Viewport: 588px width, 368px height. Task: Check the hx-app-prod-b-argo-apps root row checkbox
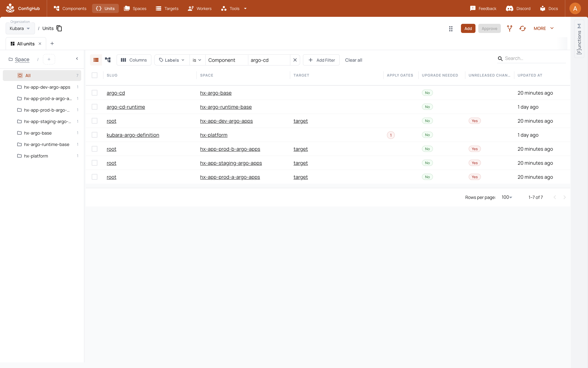tap(94, 149)
